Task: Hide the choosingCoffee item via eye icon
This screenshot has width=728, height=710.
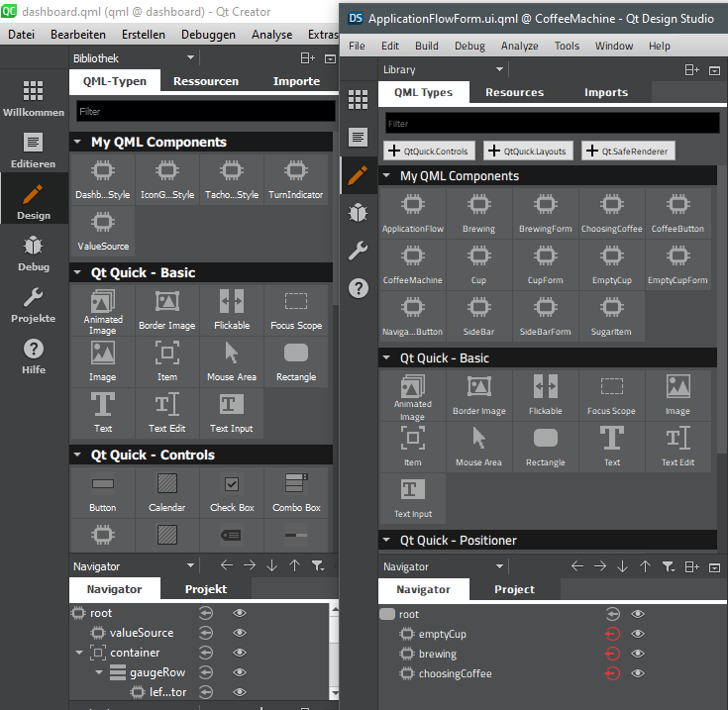Action: pos(638,673)
